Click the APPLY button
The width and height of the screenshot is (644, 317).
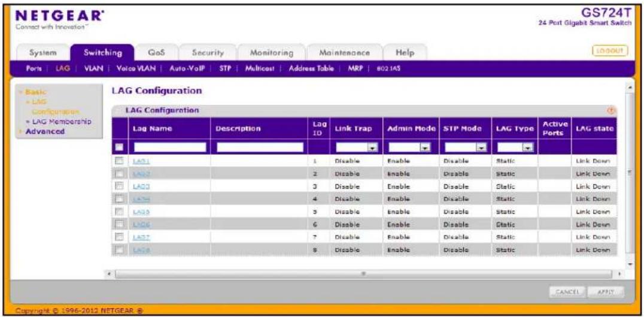[x=605, y=291]
